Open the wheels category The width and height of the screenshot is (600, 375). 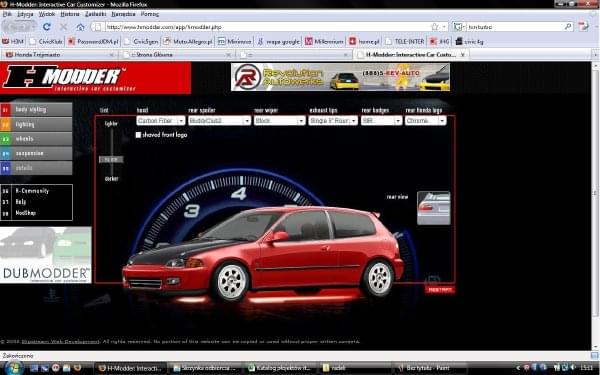tap(36, 139)
